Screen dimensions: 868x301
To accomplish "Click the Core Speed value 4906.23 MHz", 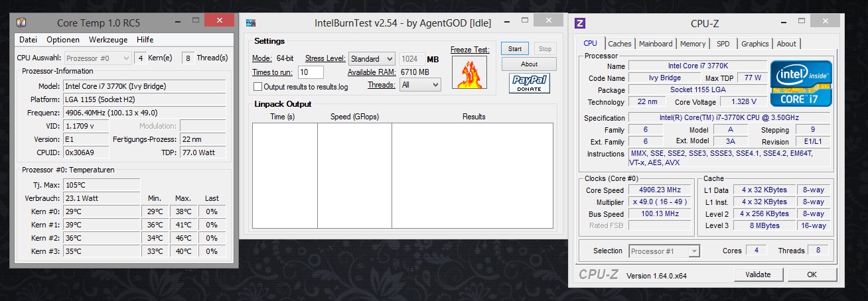I will click(660, 190).
